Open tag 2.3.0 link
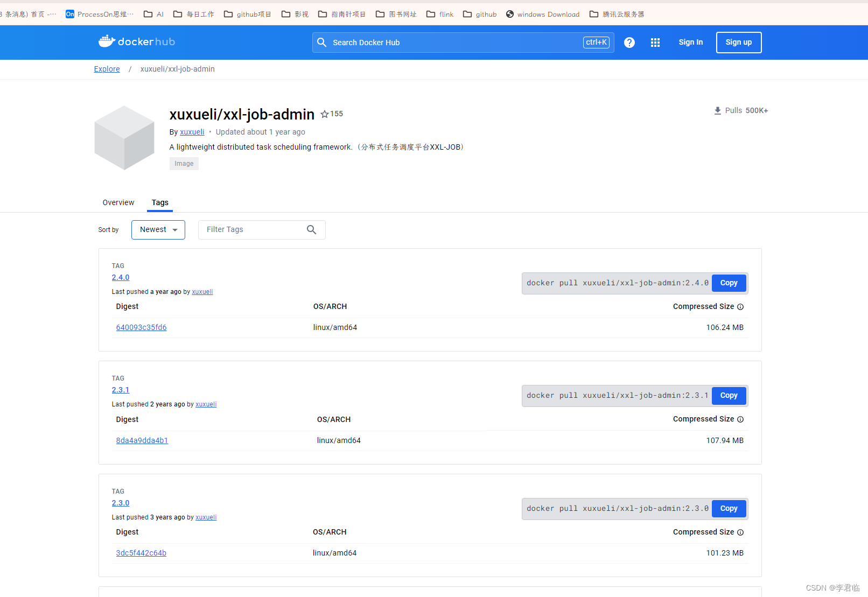 tap(121, 503)
